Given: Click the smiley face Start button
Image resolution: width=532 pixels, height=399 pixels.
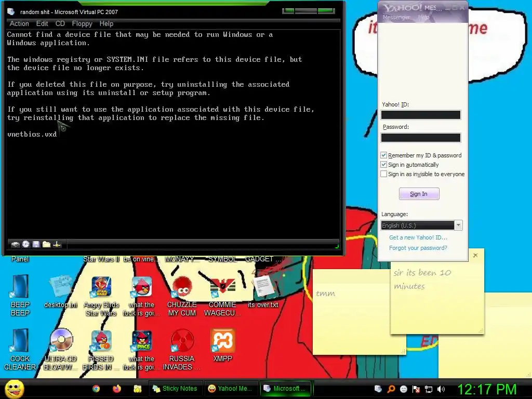Looking at the screenshot, I should (14, 389).
